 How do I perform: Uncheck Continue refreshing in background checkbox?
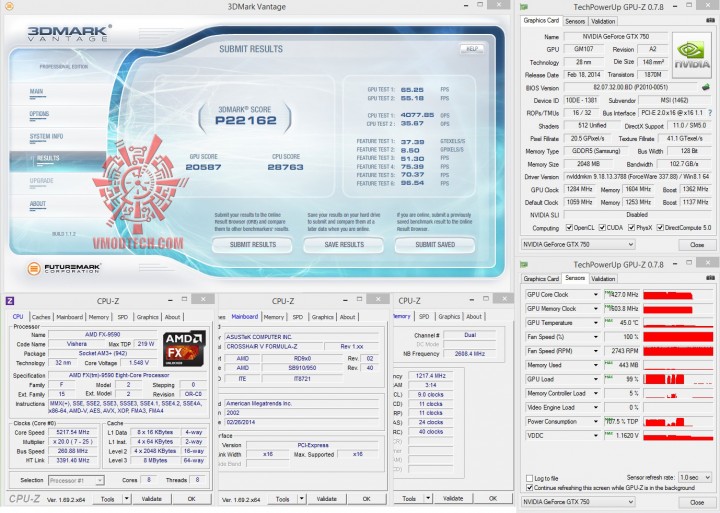529,488
